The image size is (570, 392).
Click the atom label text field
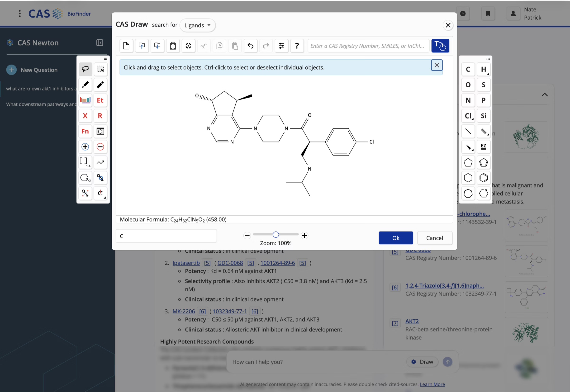point(166,236)
